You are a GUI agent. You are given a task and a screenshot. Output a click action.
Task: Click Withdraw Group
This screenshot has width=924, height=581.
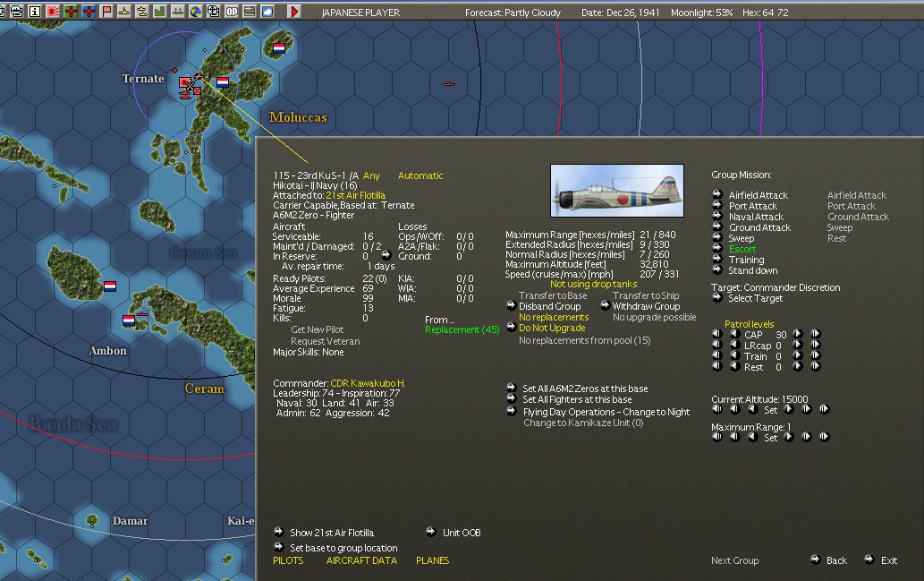point(646,306)
